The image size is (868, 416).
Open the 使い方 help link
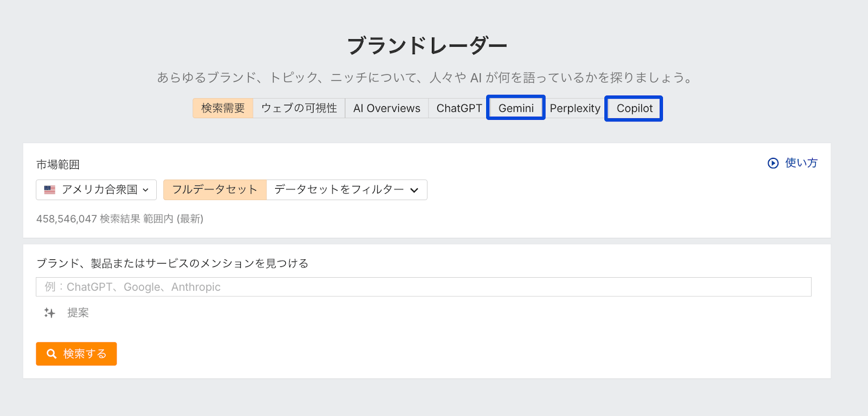801,163
